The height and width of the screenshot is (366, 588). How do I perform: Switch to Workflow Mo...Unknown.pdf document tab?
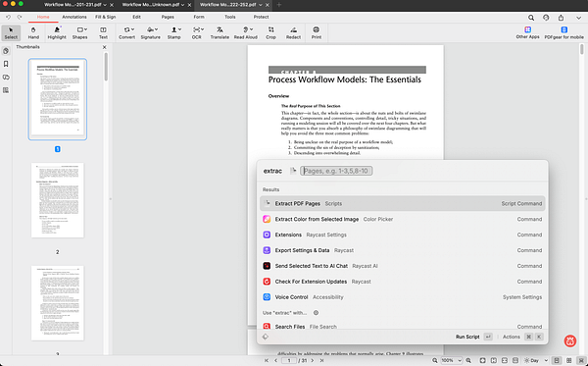[151, 5]
